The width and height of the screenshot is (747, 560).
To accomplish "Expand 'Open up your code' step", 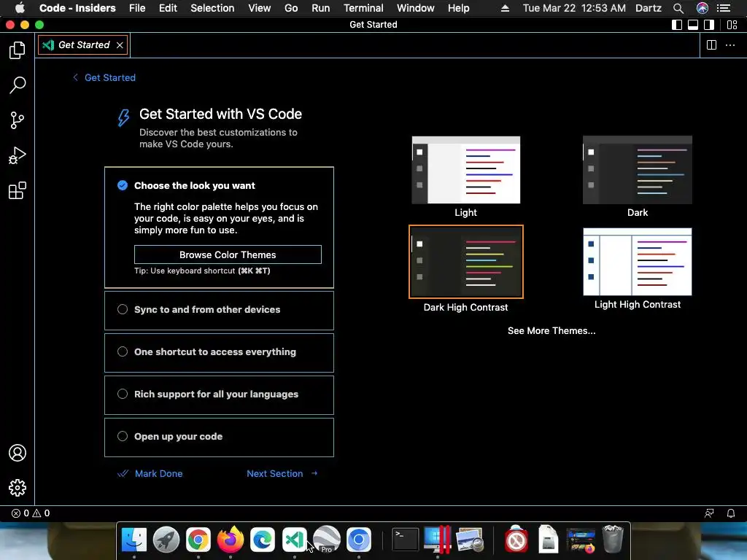I will (x=219, y=437).
